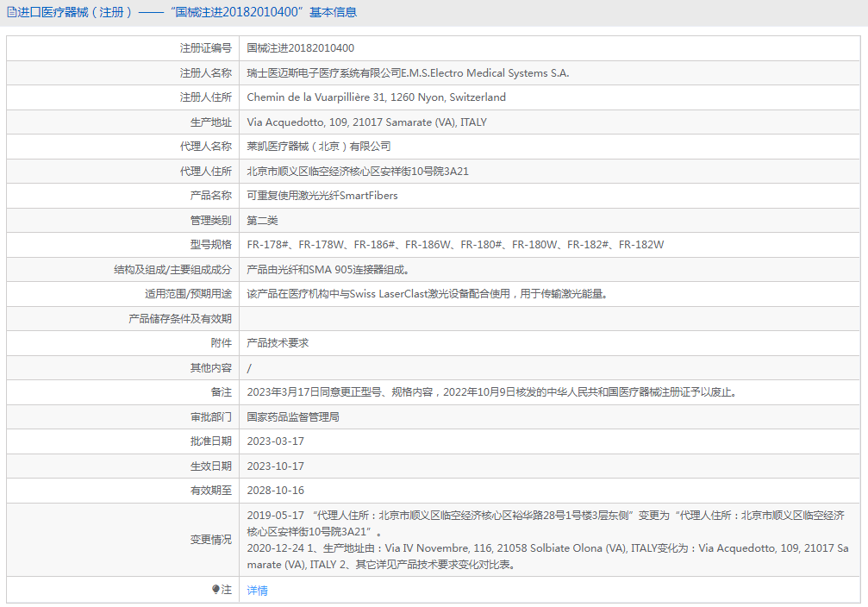Click the 生效日期 label
The image size is (868, 607).
pos(211,466)
